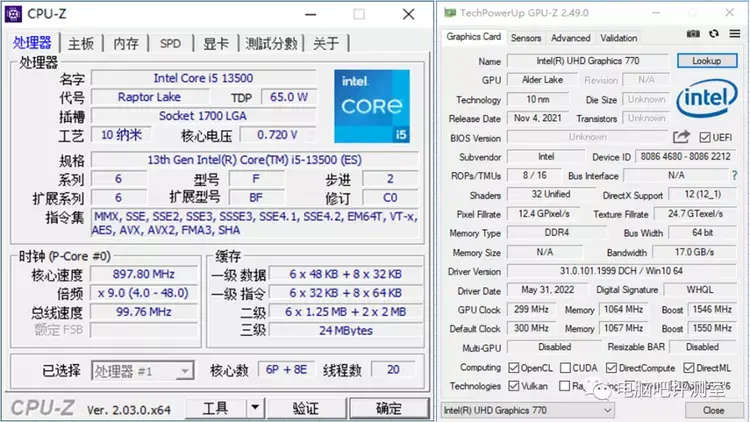This screenshot has width=750, height=422.
Task: Click the bus speed 99.76 MHz value
Action: [143, 312]
